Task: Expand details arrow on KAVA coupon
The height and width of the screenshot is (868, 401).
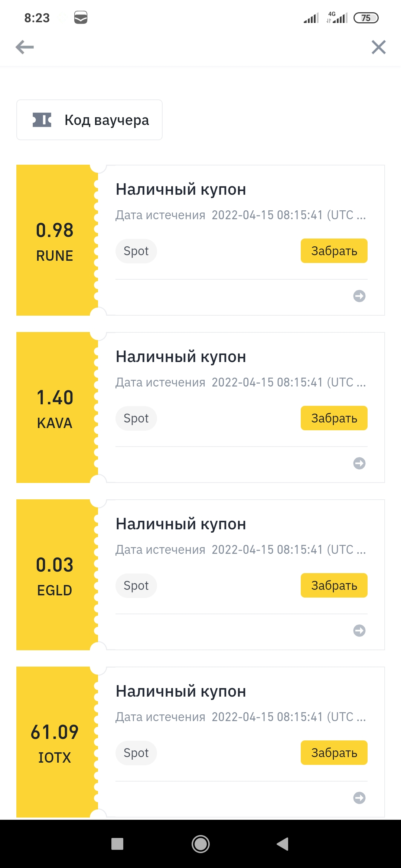Action: pyautogui.click(x=359, y=463)
